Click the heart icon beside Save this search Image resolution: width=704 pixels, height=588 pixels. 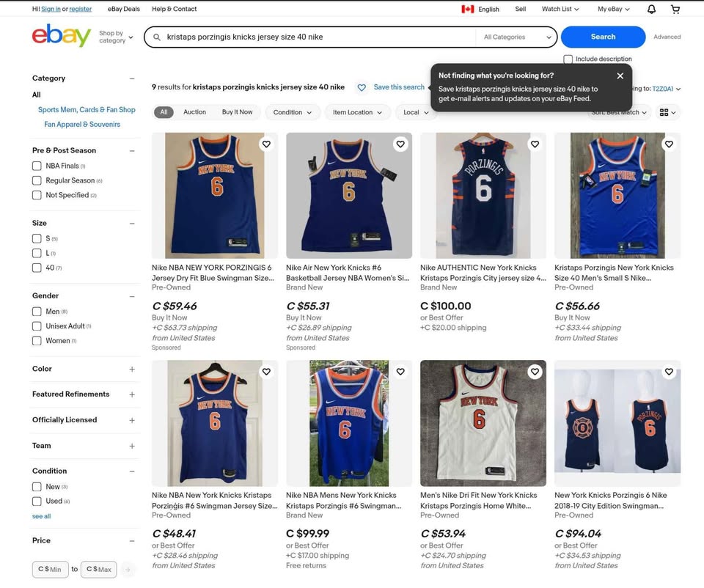point(362,87)
